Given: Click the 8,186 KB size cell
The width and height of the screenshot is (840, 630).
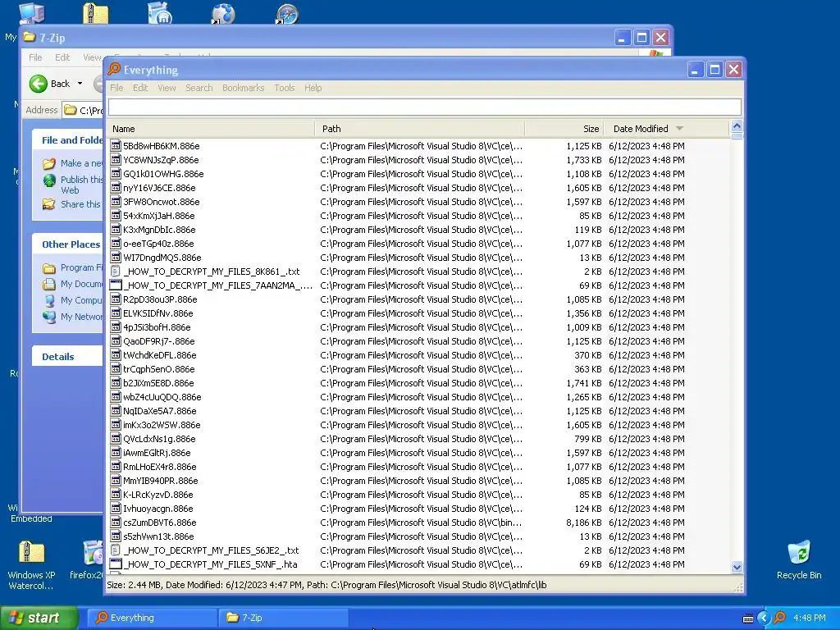Looking at the screenshot, I should pos(584,523).
